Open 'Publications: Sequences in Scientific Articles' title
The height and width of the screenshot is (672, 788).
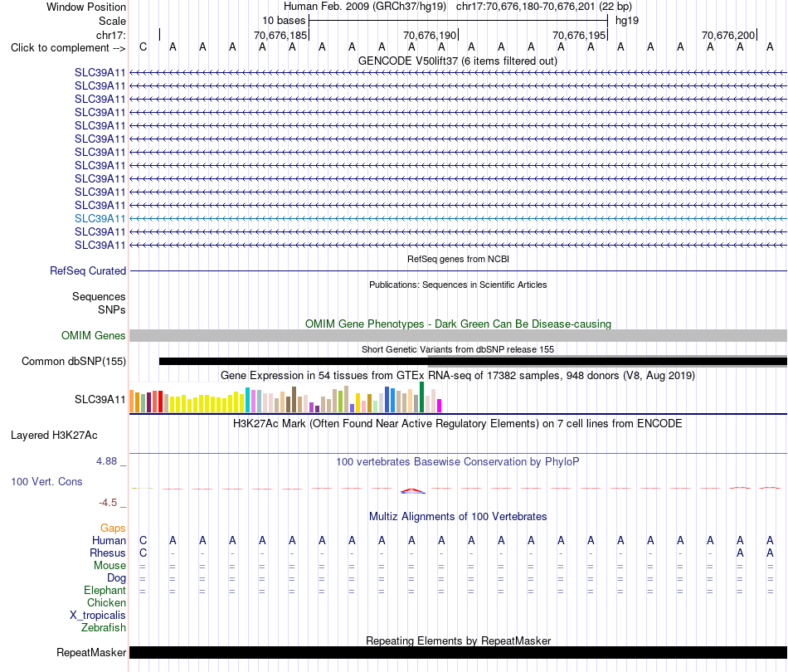point(458,285)
